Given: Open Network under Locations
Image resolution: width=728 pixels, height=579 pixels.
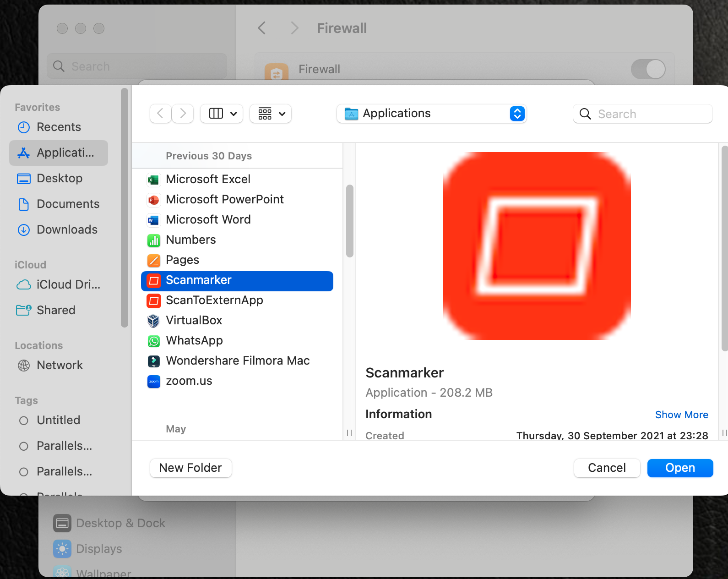Looking at the screenshot, I should click(59, 366).
